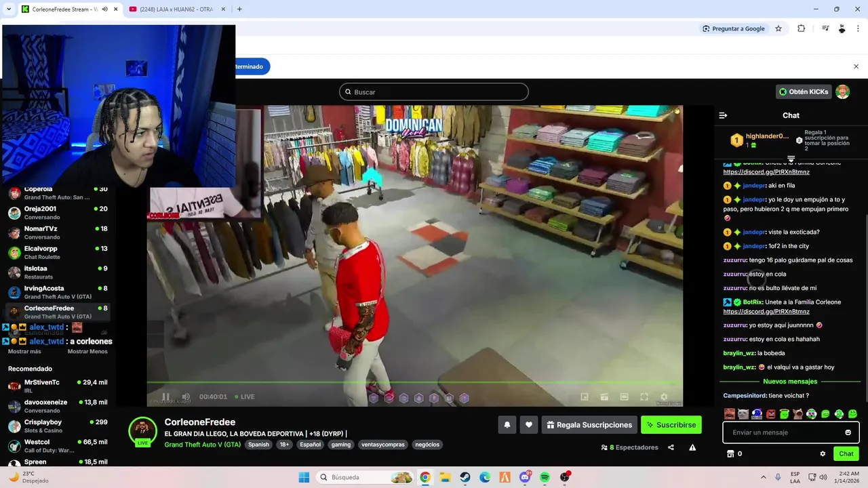This screenshot has width=868, height=488.
Task: Collapse the chat panel
Action: [723, 115]
